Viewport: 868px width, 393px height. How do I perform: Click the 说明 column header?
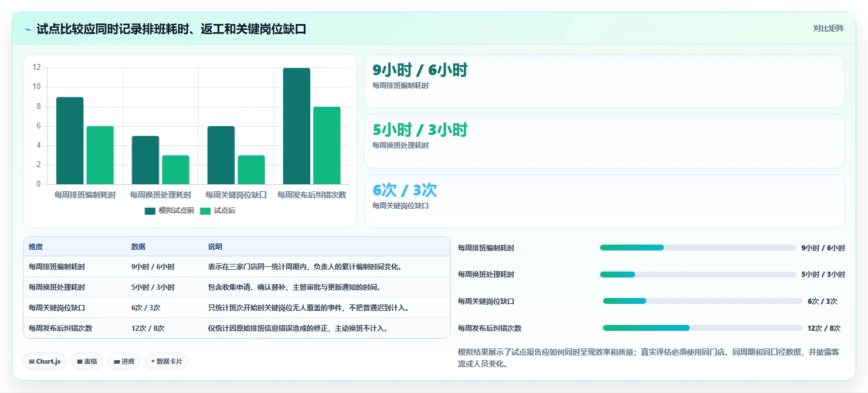[215, 247]
